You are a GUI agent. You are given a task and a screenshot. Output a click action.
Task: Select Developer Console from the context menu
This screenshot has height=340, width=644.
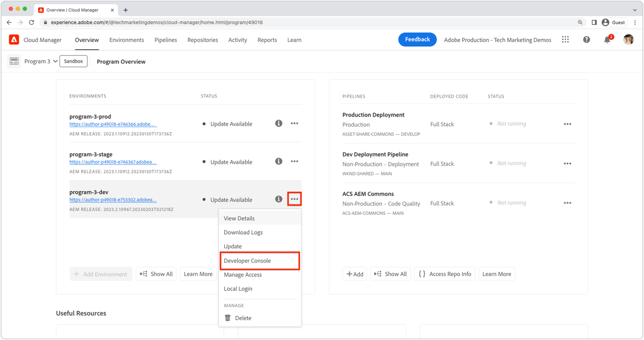click(248, 260)
